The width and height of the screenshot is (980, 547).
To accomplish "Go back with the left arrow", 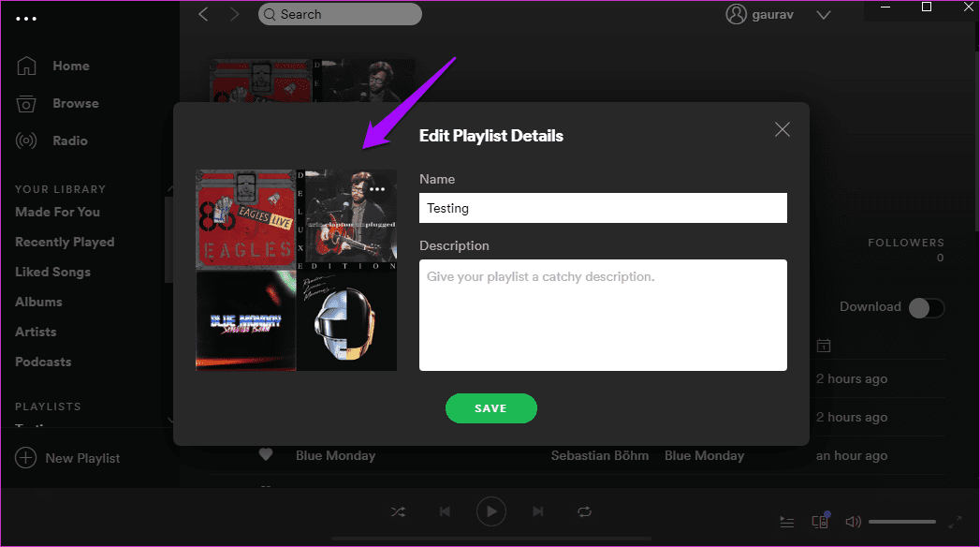I will [x=203, y=14].
